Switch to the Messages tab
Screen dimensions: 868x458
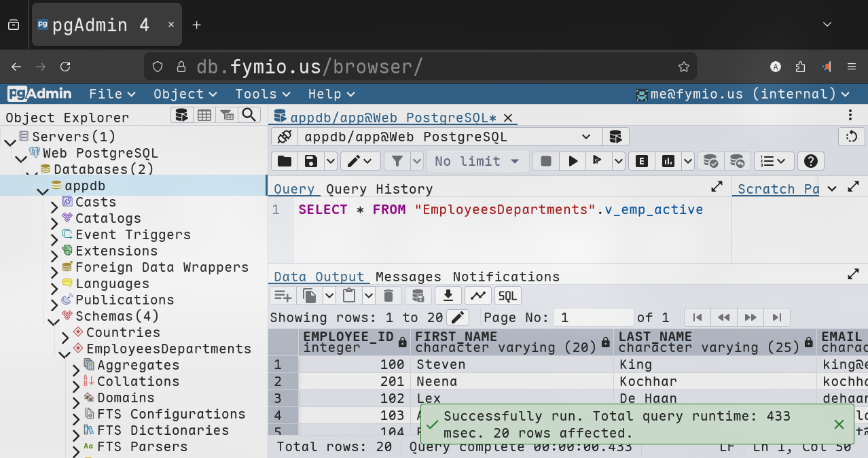408,277
